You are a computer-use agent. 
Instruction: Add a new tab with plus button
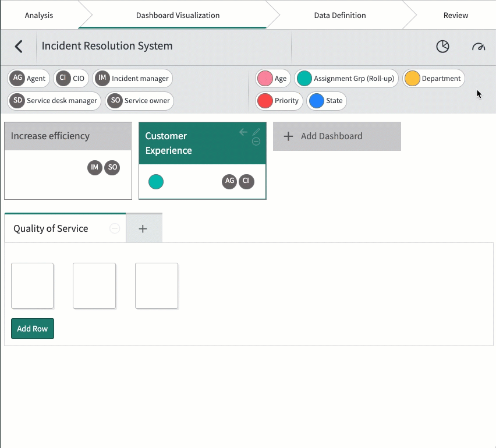[143, 228]
